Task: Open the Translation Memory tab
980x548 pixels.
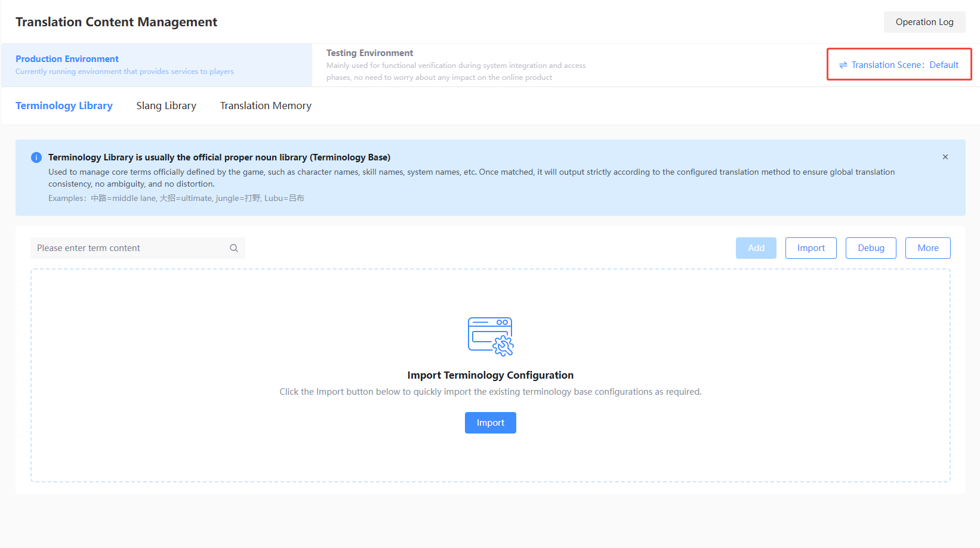Action: tap(266, 106)
